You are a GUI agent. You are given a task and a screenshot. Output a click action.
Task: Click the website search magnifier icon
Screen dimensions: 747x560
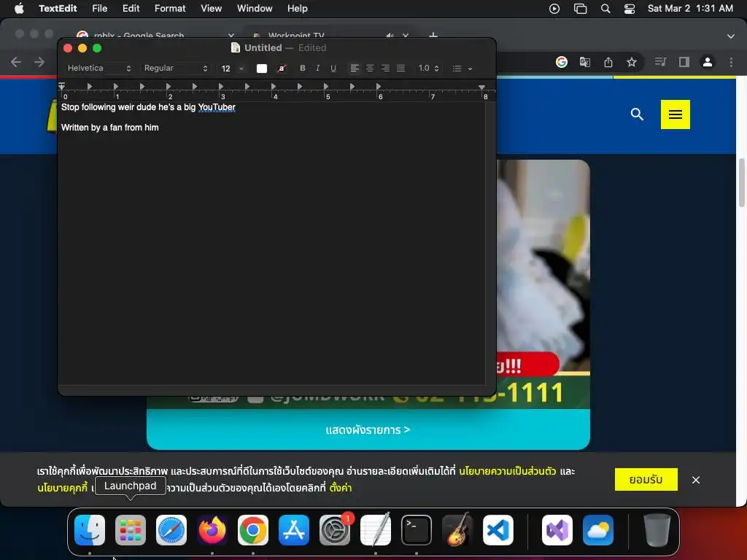click(637, 114)
